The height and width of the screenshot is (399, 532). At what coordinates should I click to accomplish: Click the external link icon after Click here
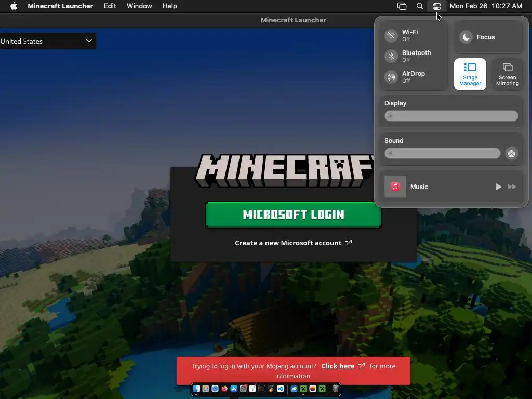coord(362,366)
